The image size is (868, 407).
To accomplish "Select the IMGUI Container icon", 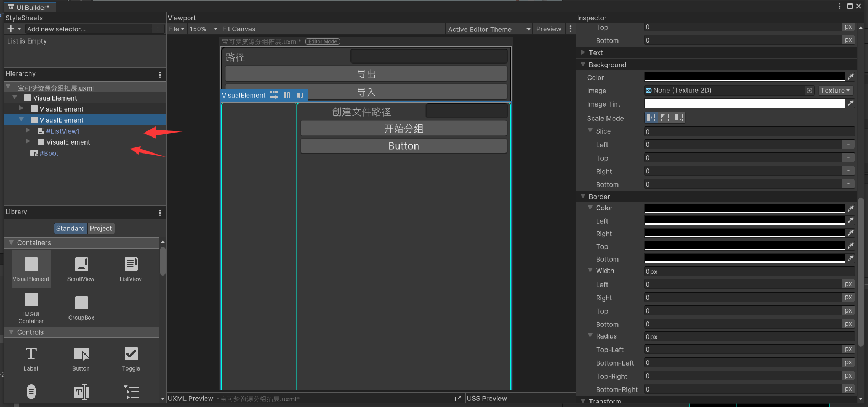I will pyautogui.click(x=31, y=299).
